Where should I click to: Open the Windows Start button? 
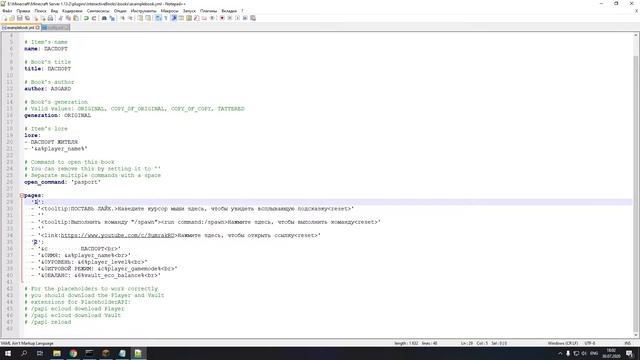(8, 353)
